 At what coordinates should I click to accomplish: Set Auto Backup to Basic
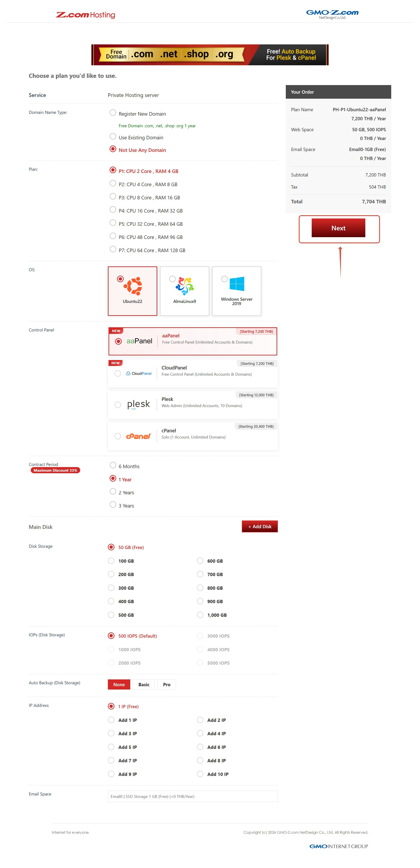pyautogui.click(x=144, y=684)
